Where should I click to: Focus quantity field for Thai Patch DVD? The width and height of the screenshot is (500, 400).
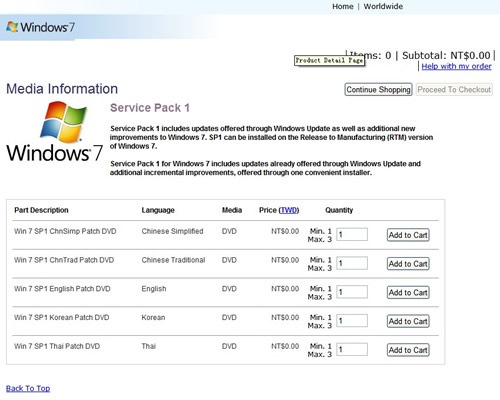pyautogui.click(x=352, y=349)
